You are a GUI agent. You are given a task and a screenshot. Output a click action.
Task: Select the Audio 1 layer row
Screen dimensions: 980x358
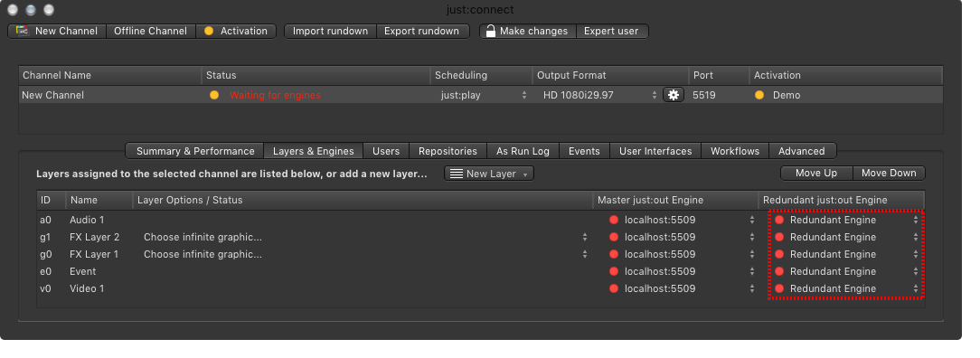pos(481,220)
